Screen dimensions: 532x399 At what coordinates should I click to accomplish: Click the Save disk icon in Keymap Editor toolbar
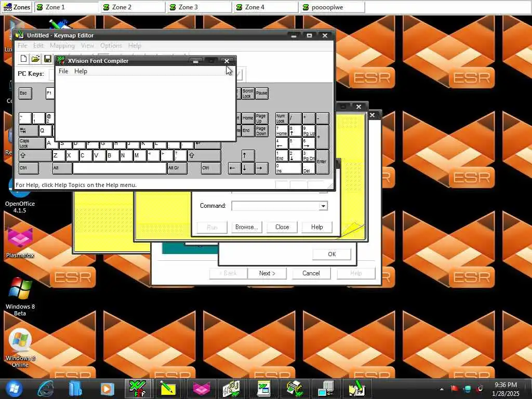[x=47, y=59]
